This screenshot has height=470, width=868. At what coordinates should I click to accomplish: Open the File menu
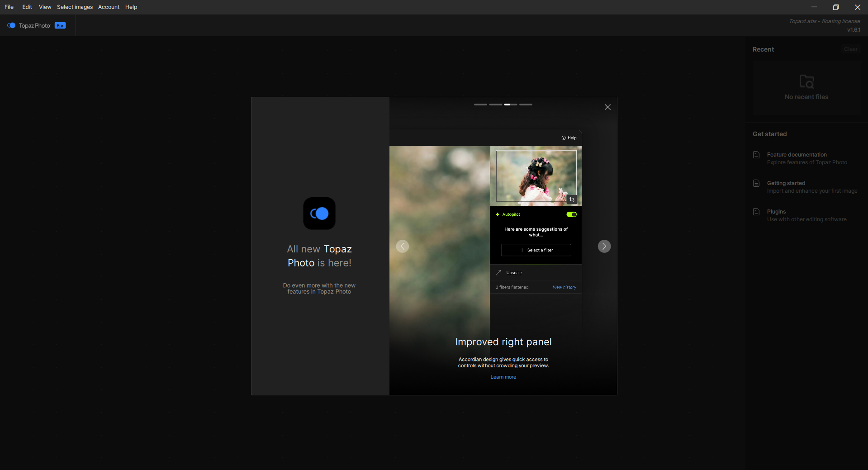click(9, 7)
